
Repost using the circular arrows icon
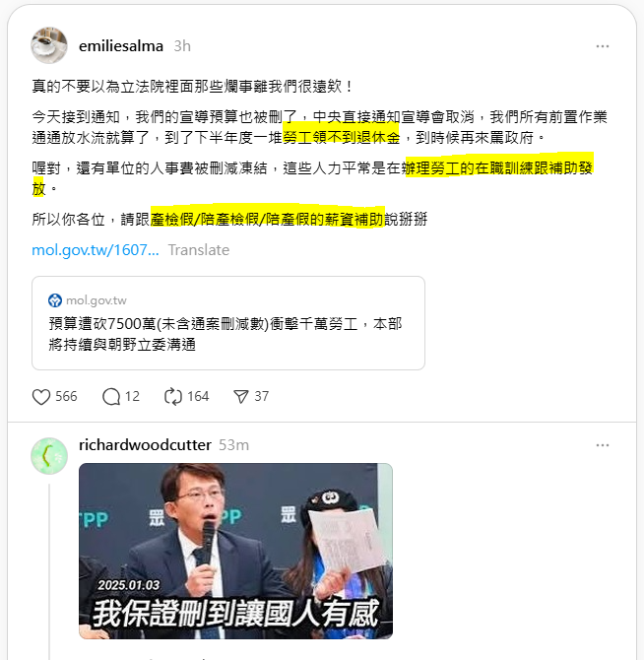coord(173,397)
